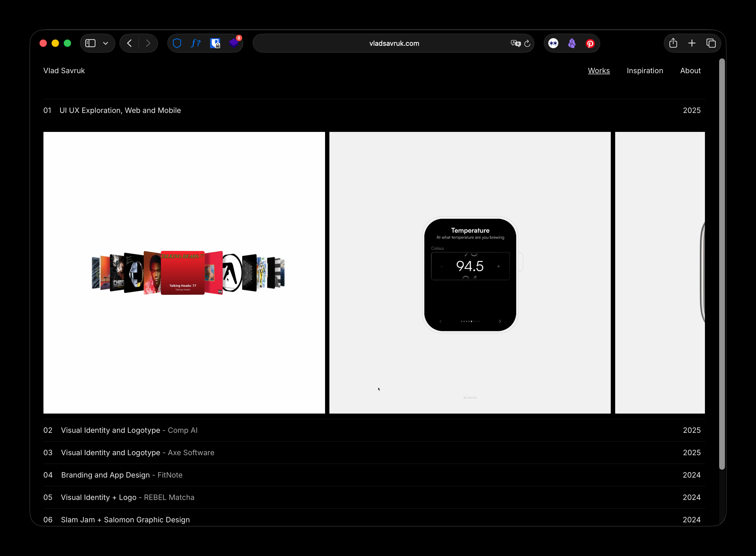This screenshot has width=756, height=556.
Task: Select the sixth carousel dot on the watch screen
Action: pos(474,321)
